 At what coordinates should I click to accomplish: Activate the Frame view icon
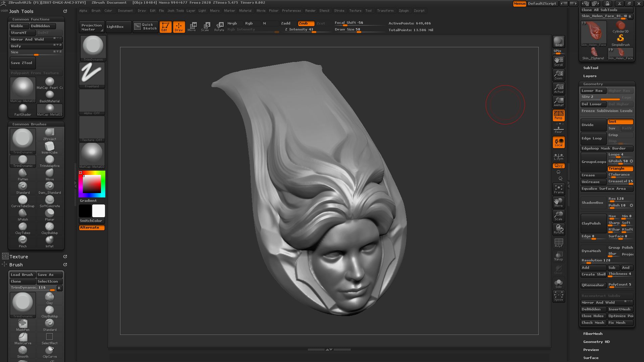[x=558, y=189]
